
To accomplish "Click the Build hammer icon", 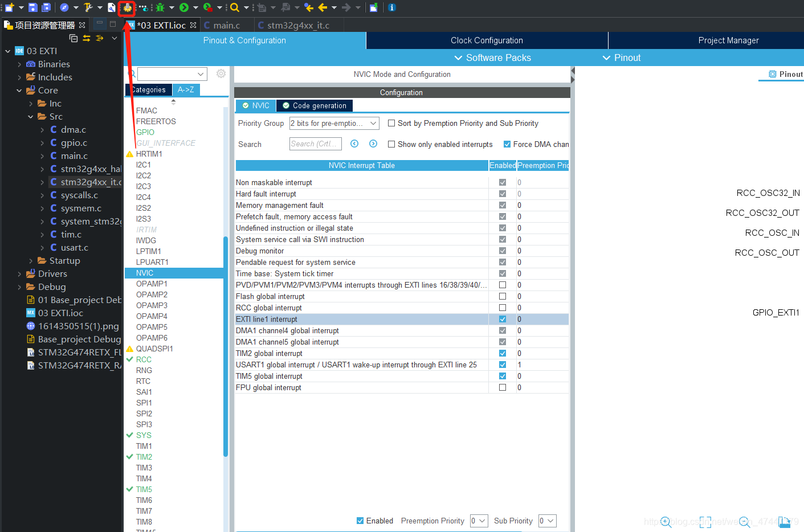I will tap(88, 7).
